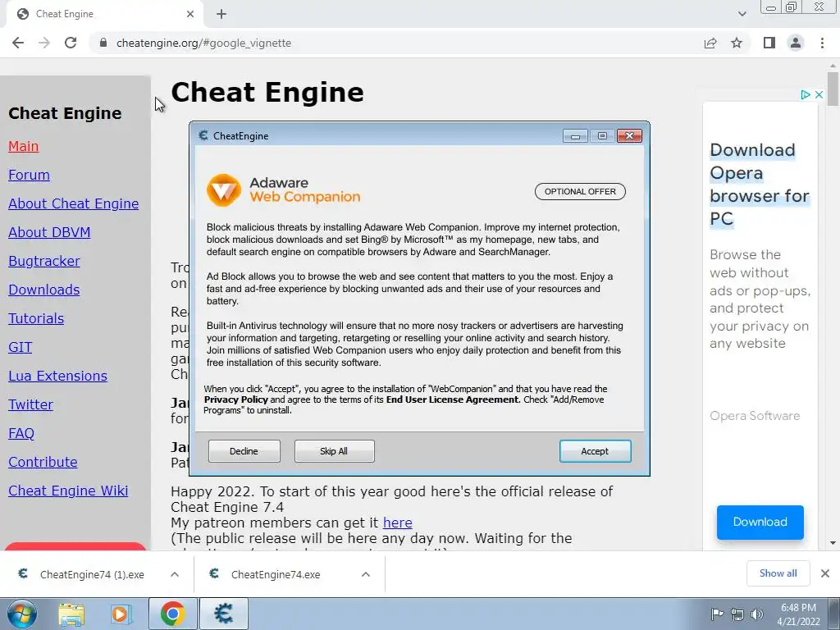Open Chrome side panel icon

click(769, 43)
